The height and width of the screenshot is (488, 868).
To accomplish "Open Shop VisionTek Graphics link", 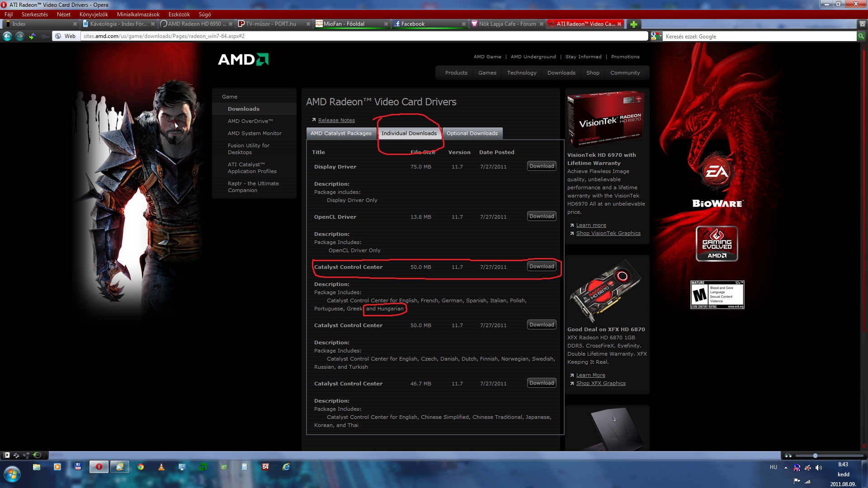I will [608, 233].
